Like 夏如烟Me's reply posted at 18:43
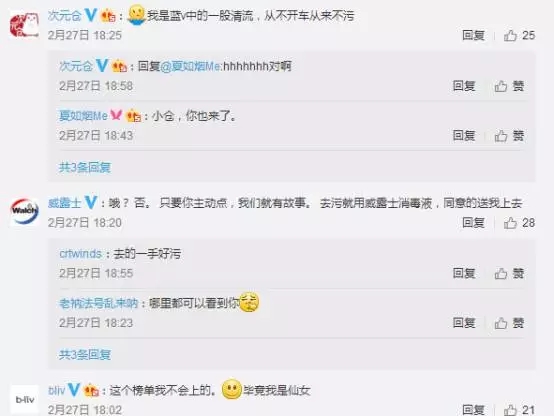The width and height of the screenshot is (554, 416). coord(509,135)
